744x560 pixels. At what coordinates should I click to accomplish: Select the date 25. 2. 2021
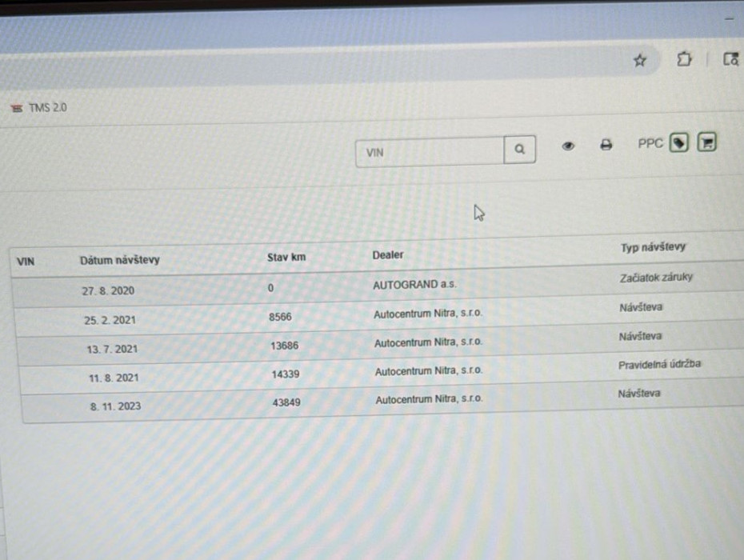(110, 320)
